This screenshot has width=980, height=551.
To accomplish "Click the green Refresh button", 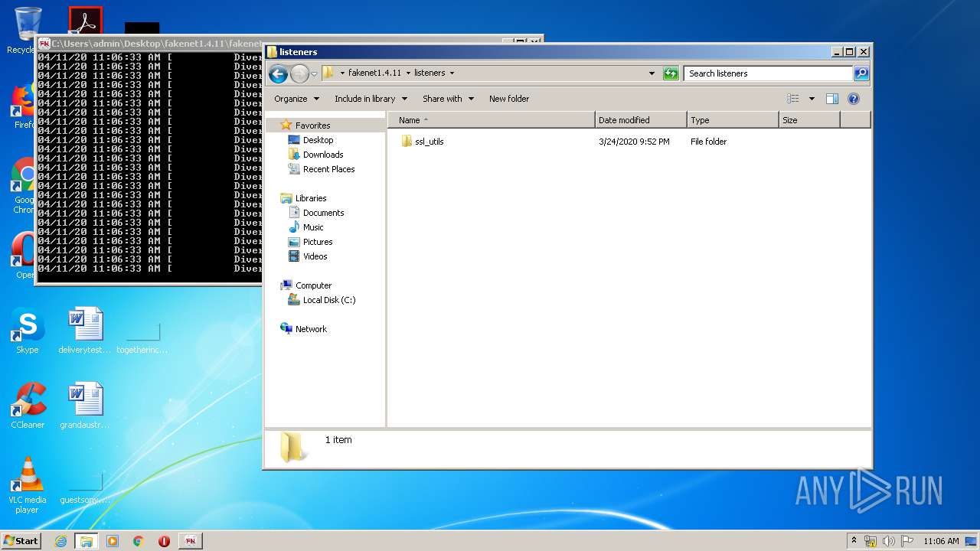I will point(671,73).
